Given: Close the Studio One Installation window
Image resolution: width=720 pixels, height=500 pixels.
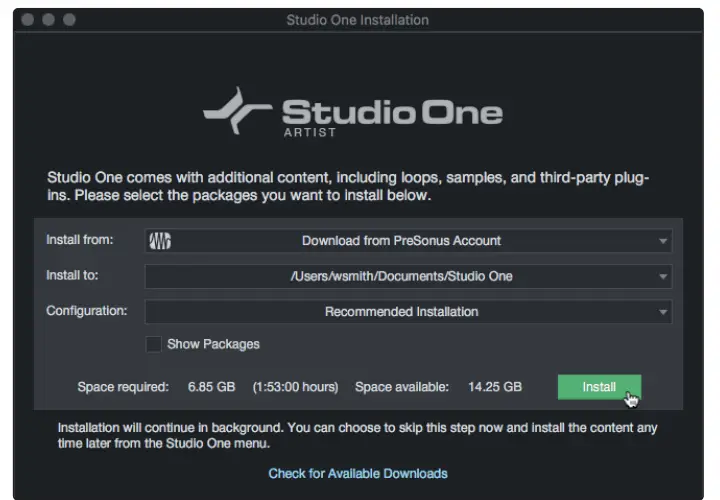Looking at the screenshot, I should 28,20.
